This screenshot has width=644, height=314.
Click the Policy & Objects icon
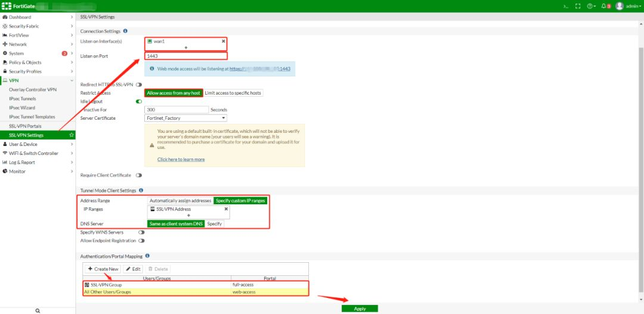tap(5, 63)
